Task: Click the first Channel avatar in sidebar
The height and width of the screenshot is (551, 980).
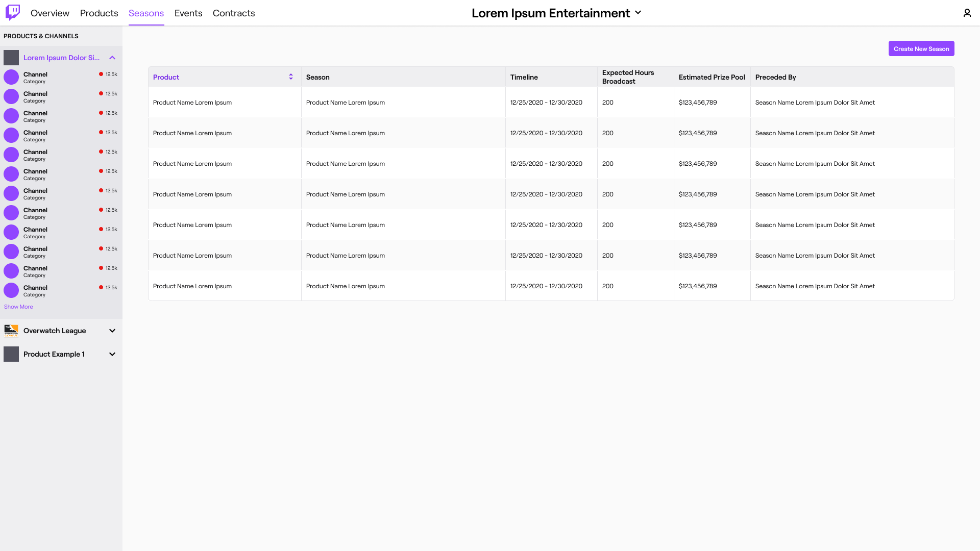Action: [x=11, y=77]
